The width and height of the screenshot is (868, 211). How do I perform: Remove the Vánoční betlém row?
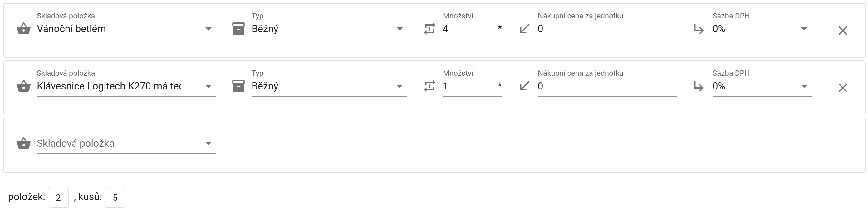pos(842,31)
